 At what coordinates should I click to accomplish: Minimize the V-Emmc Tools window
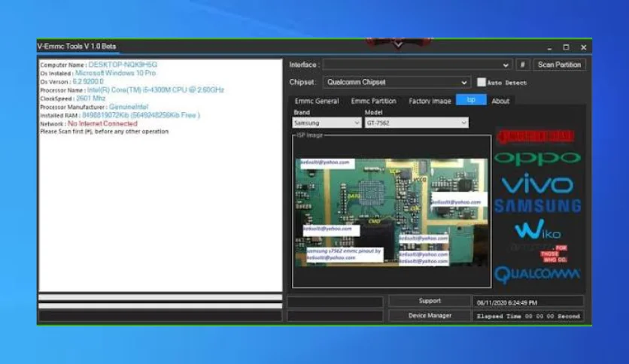pos(549,47)
